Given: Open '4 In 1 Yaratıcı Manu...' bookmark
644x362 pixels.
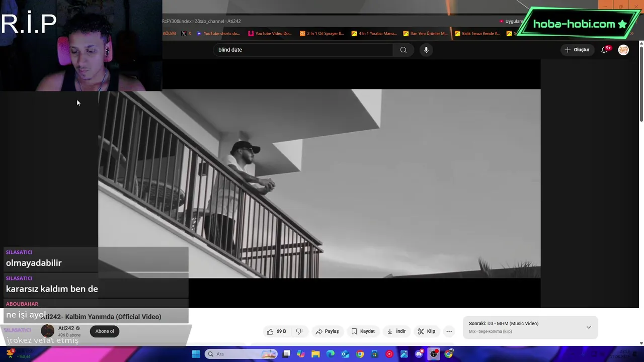Looking at the screenshot, I should [x=374, y=34].
